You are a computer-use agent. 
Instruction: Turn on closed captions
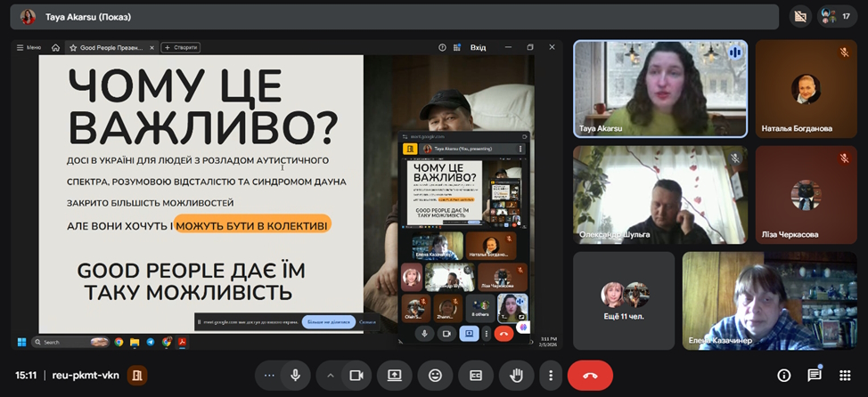[476, 376]
